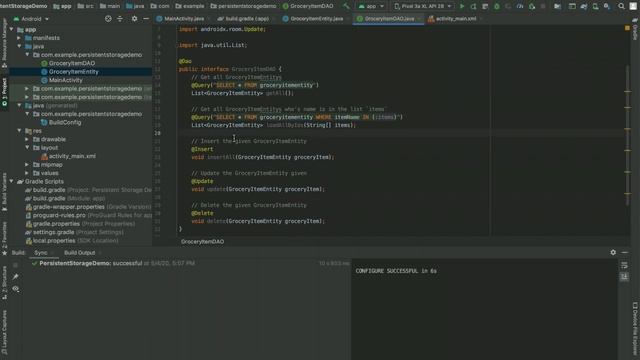
Task: Open settings.gradle in Gradle Scripts
Action: tap(53, 232)
